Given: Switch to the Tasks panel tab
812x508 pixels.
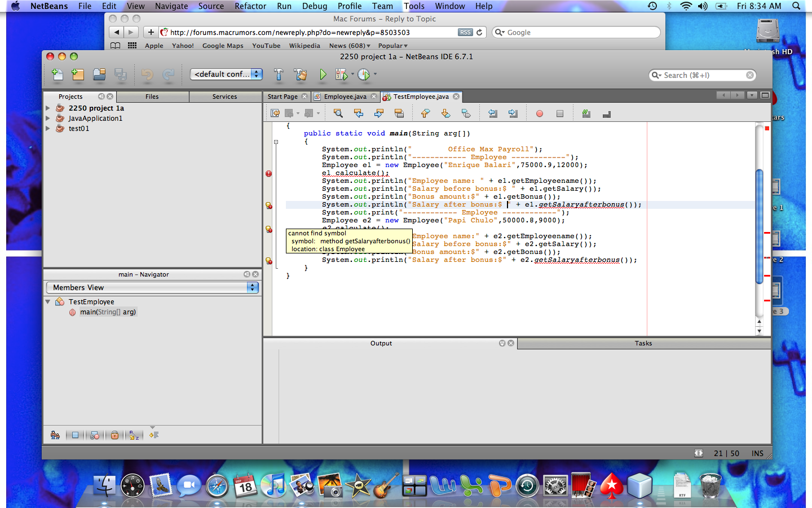Looking at the screenshot, I should coord(643,343).
